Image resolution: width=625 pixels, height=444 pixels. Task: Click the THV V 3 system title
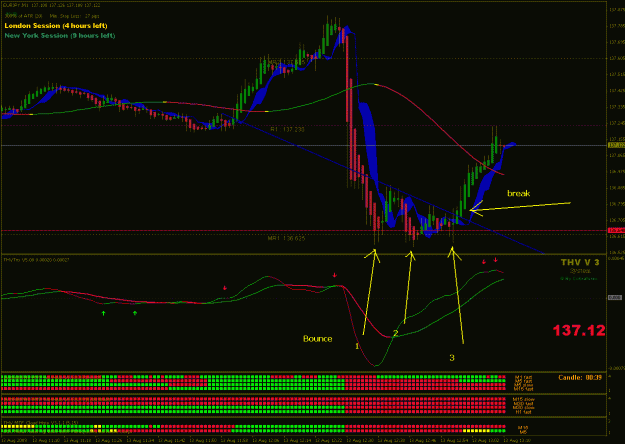[x=580, y=262]
